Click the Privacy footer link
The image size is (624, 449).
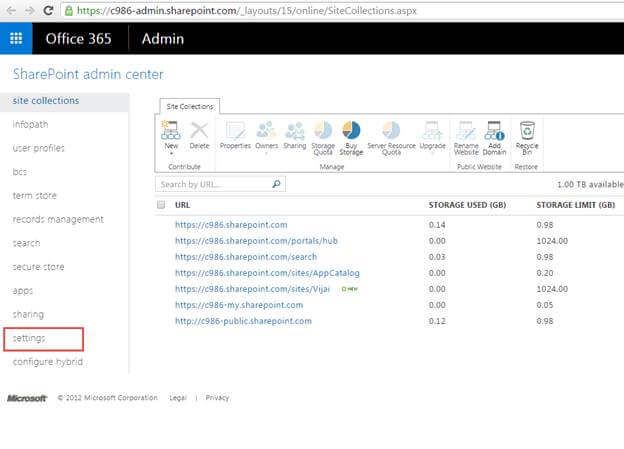coord(217,398)
